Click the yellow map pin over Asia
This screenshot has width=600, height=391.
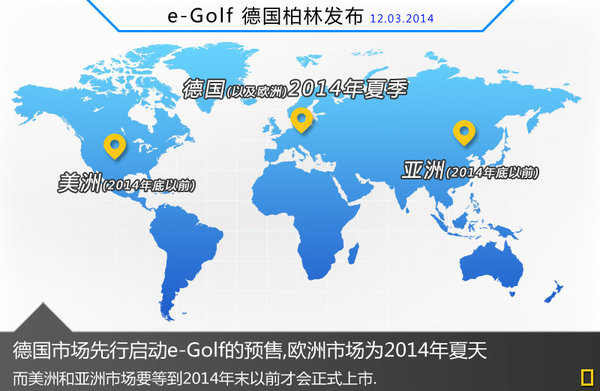coord(464,132)
